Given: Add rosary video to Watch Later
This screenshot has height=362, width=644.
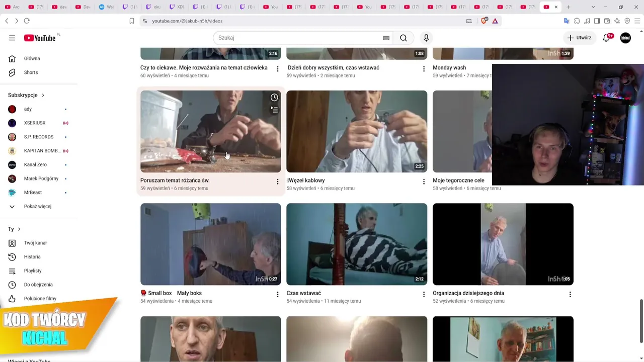Looking at the screenshot, I should [274, 98].
